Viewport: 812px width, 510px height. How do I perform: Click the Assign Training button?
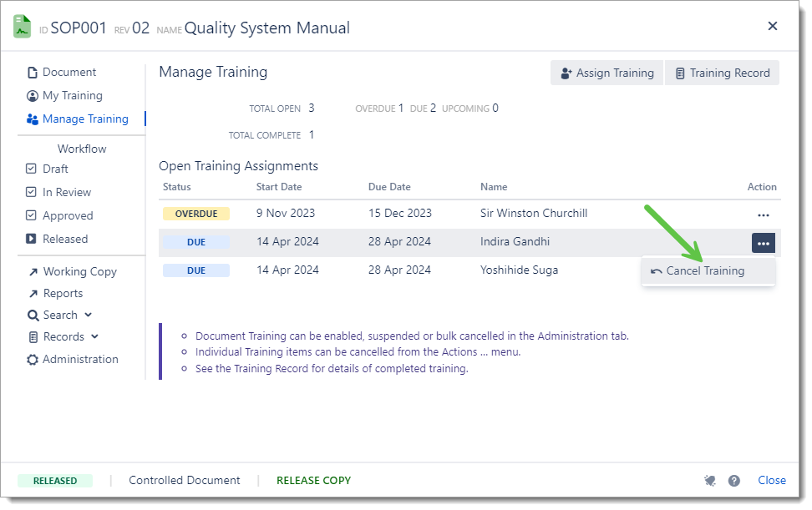(x=606, y=73)
